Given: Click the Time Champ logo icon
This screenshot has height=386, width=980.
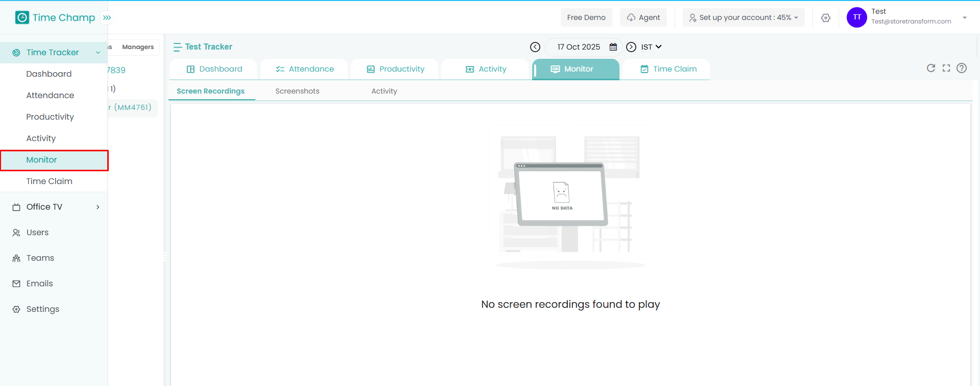Looking at the screenshot, I should 22,17.
